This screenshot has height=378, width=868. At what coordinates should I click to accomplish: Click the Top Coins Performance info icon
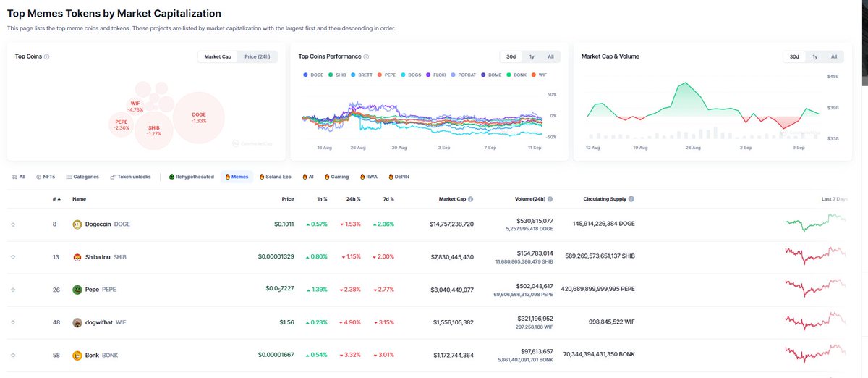367,56
